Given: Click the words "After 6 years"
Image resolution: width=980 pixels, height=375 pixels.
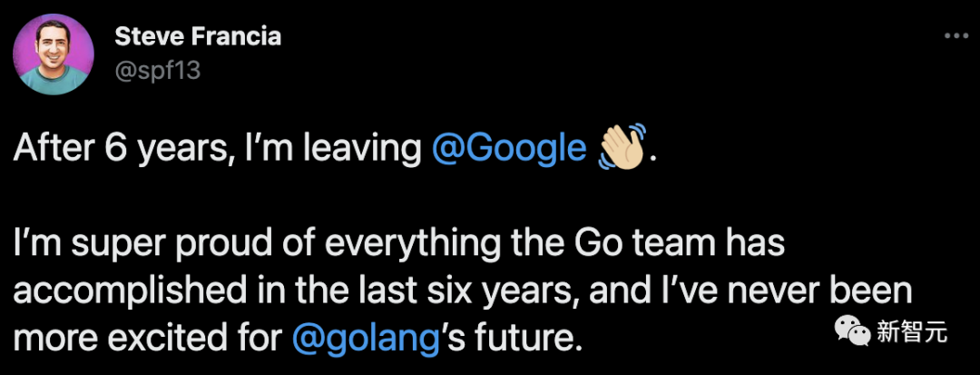Looking at the screenshot, I should click(103, 148).
